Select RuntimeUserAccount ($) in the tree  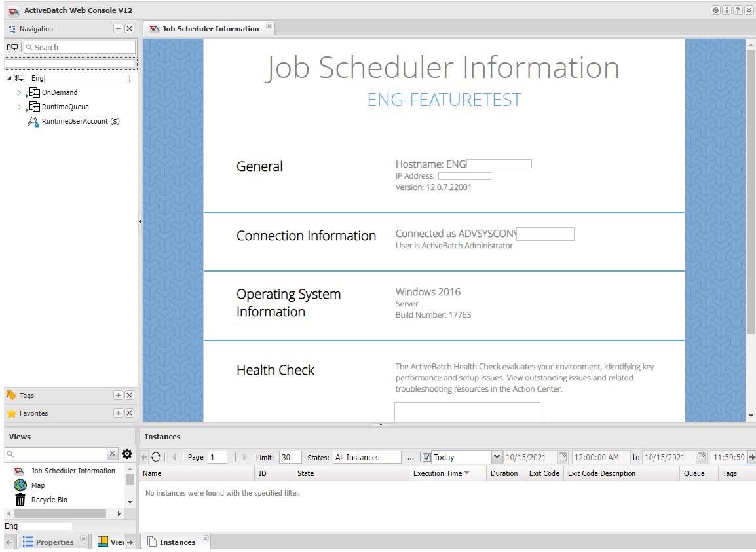pos(81,121)
